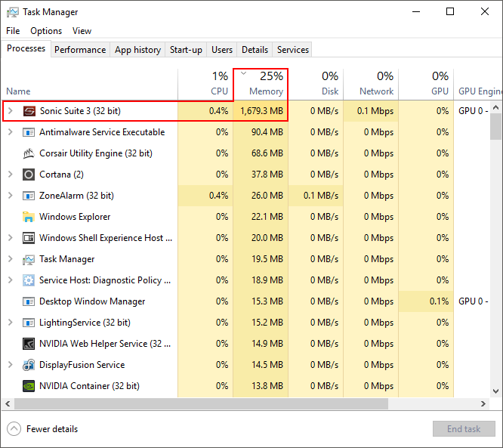Click the Sonic Suite 3 app icon
503x448 pixels.
tap(29, 111)
